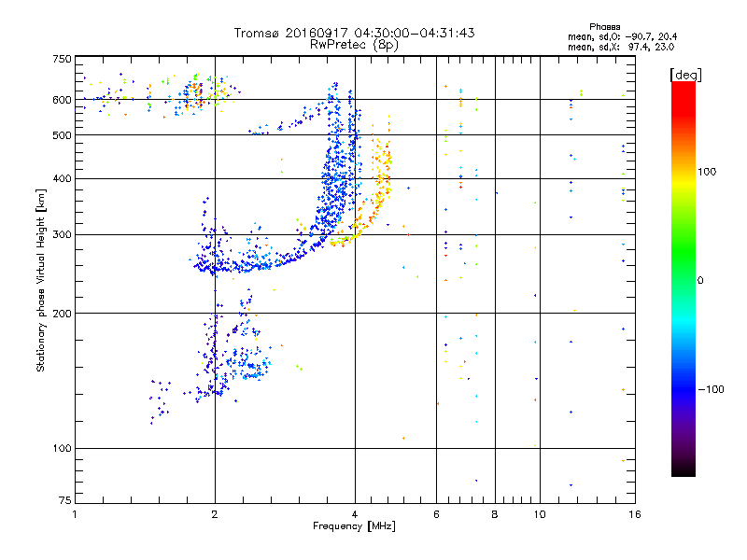The width and height of the screenshot is (747, 560).
Task: Click the y-axis tick label '400'
Action: coord(62,179)
